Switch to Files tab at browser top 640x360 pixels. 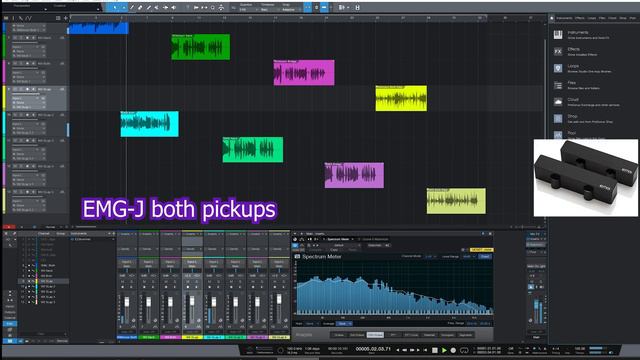point(602,18)
